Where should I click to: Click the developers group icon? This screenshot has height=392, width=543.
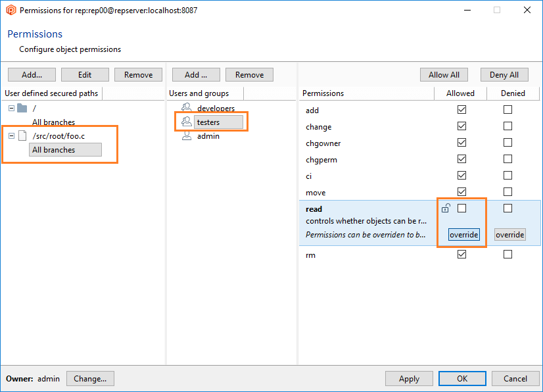187,107
